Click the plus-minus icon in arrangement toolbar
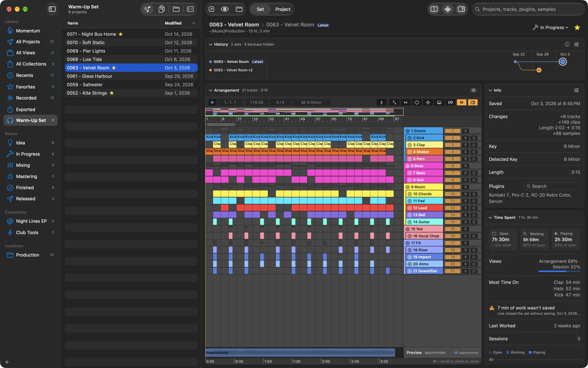 pos(381,103)
